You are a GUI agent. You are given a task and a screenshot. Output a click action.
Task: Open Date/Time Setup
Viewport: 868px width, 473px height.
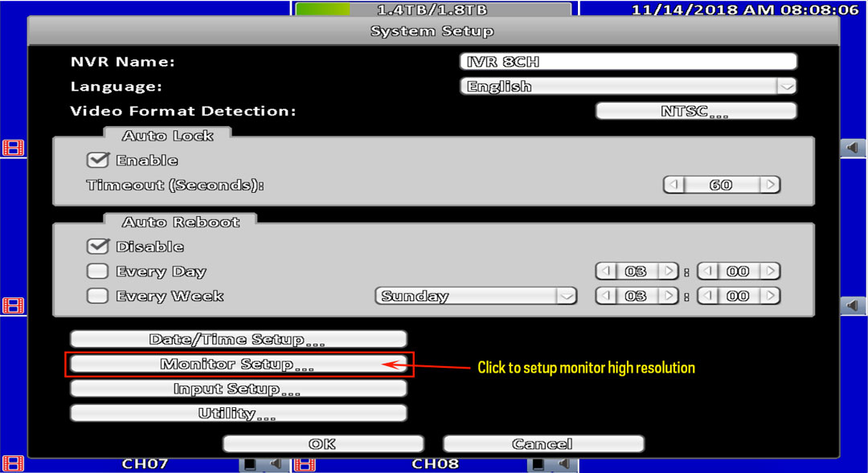click(x=239, y=339)
